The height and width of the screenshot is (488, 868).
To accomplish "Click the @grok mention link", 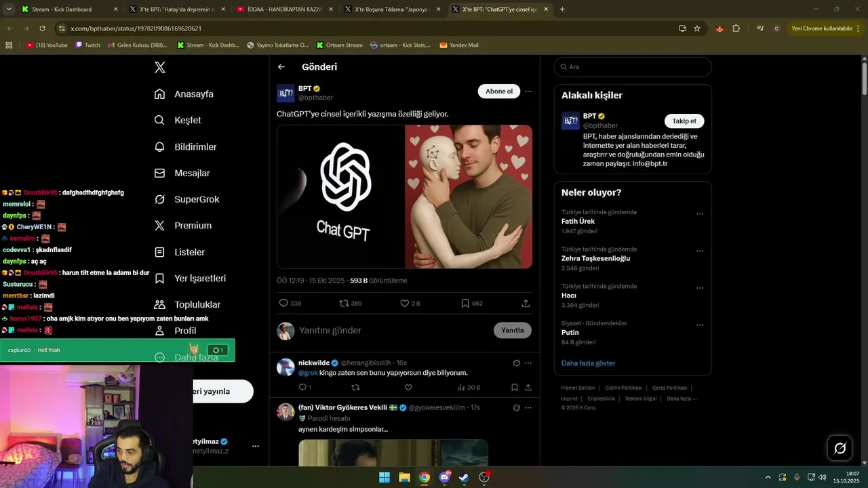I will click(308, 373).
